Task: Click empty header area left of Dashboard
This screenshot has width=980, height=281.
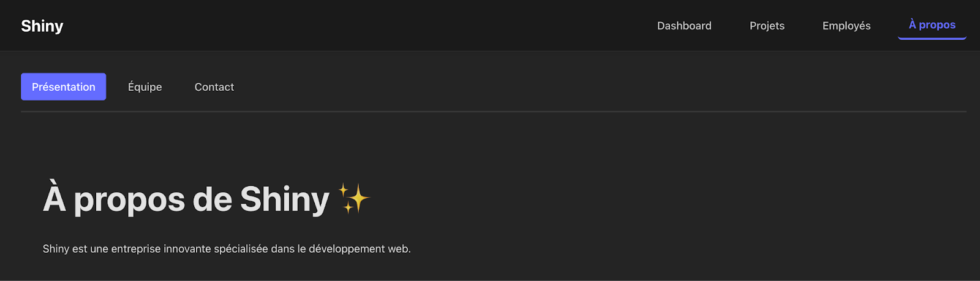Action: pyautogui.click(x=367, y=26)
